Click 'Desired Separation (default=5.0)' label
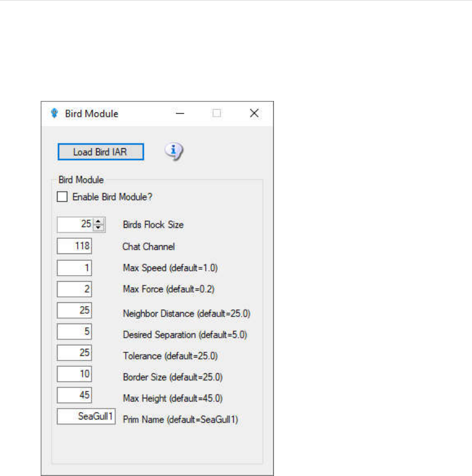Screen dimensions: 472x476 click(185, 335)
